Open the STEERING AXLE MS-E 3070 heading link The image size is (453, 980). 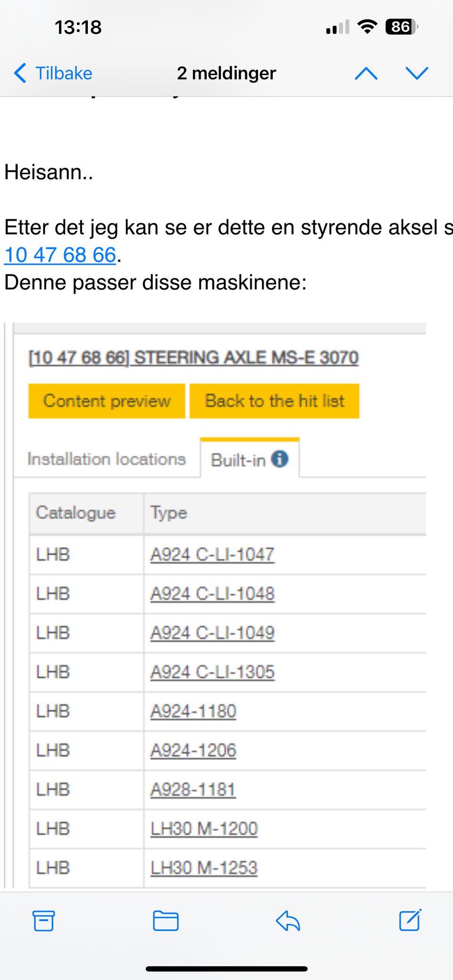(193, 358)
